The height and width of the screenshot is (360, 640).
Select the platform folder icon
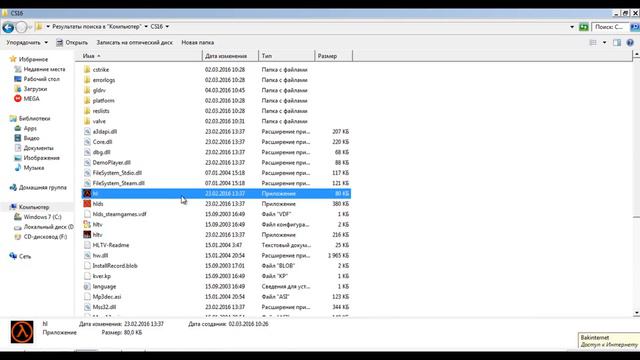click(87, 100)
